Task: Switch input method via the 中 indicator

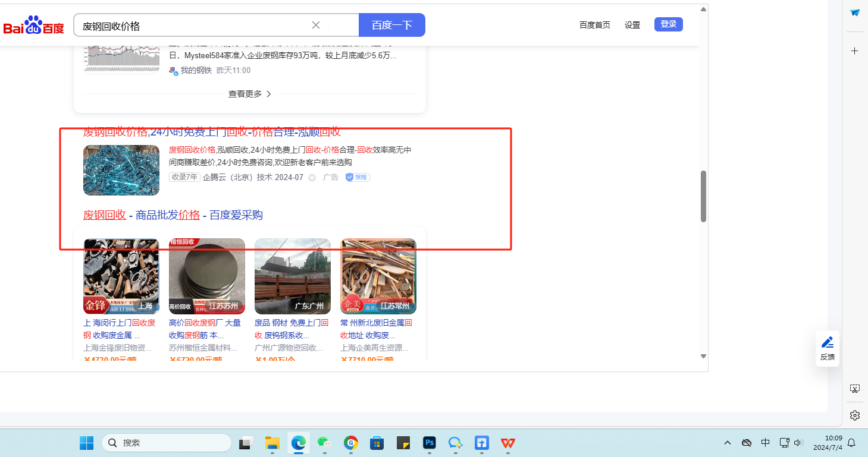Action: coord(766,442)
